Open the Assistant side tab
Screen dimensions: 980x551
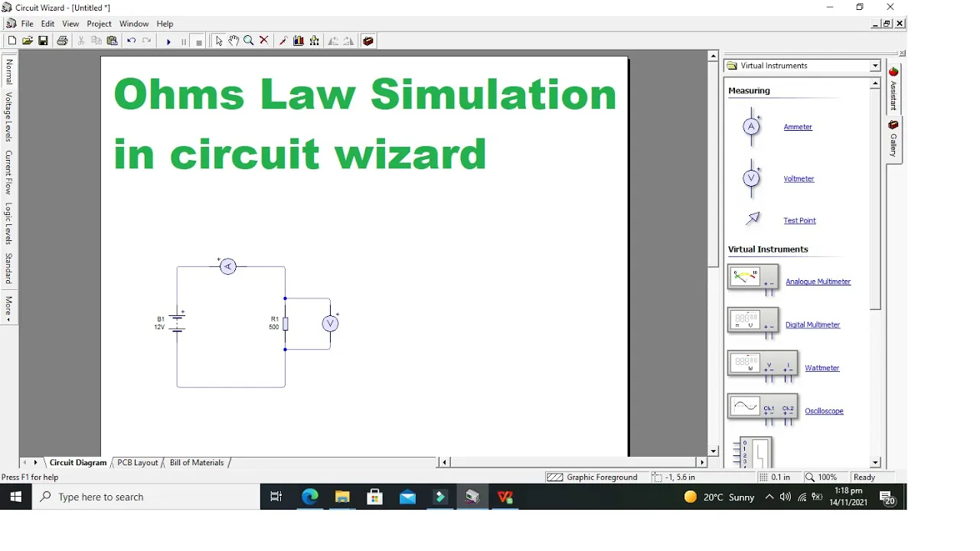(893, 90)
